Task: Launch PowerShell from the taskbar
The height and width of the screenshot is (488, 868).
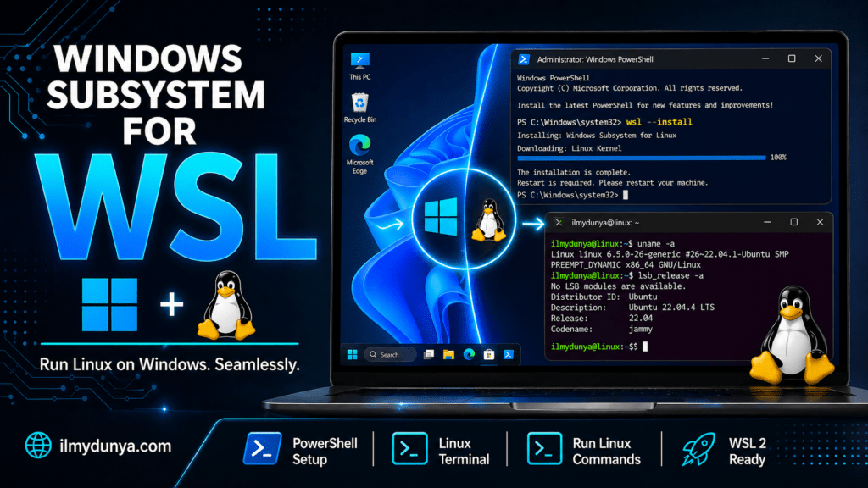Action: 509,354
